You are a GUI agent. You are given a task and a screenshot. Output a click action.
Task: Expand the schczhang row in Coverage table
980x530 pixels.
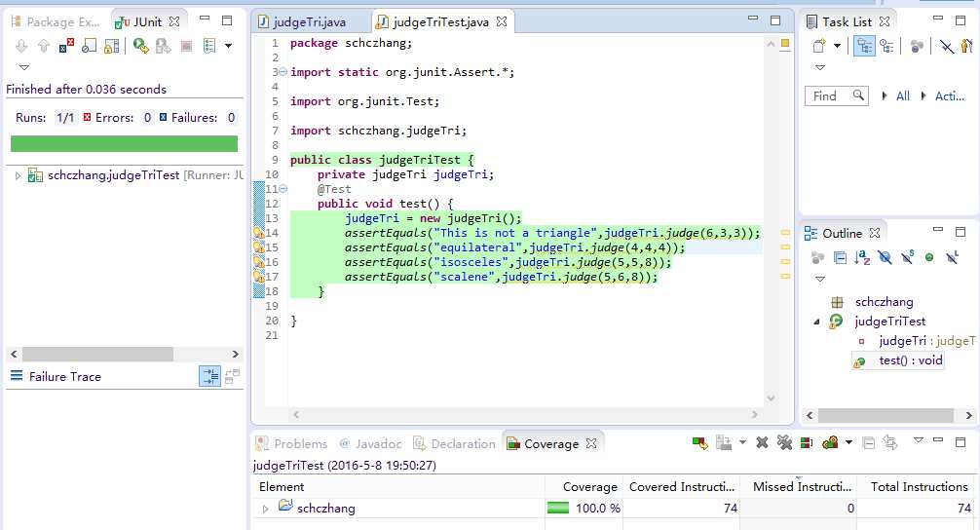point(266,509)
